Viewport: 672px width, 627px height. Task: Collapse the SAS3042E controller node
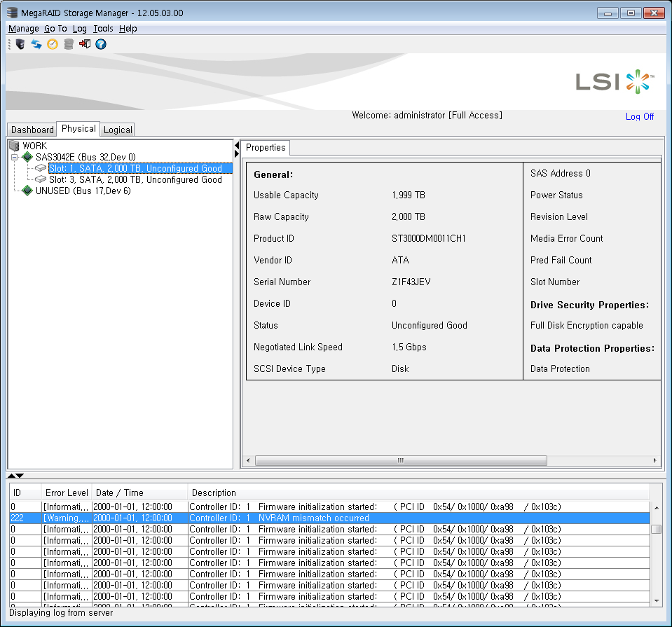pyautogui.click(x=14, y=158)
